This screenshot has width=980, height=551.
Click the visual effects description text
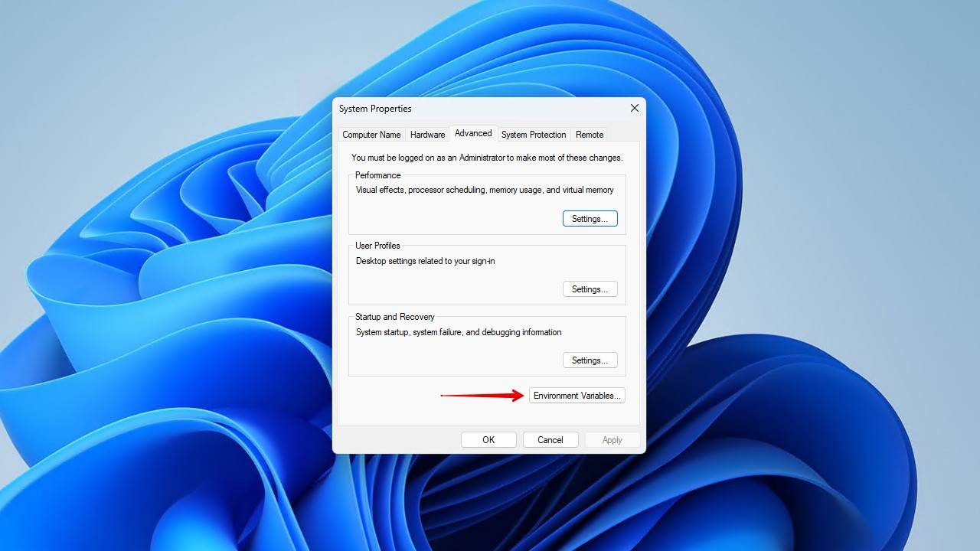pyautogui.click(x=485, y=190)
